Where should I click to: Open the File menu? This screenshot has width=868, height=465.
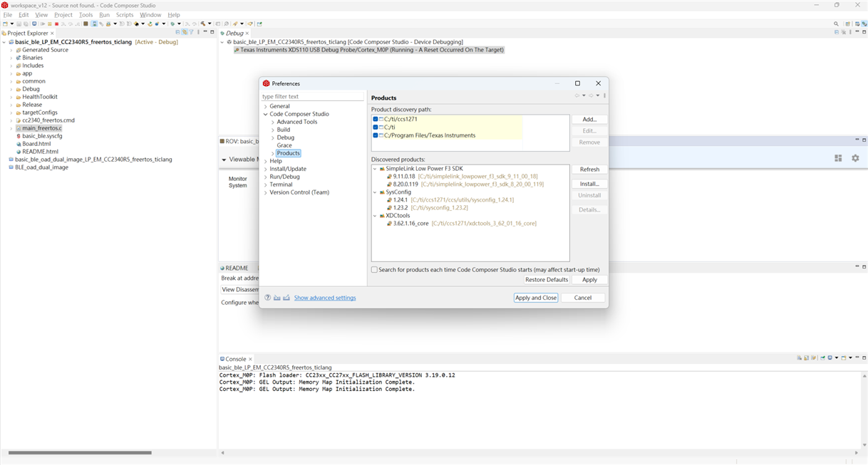tap(8, 14)
